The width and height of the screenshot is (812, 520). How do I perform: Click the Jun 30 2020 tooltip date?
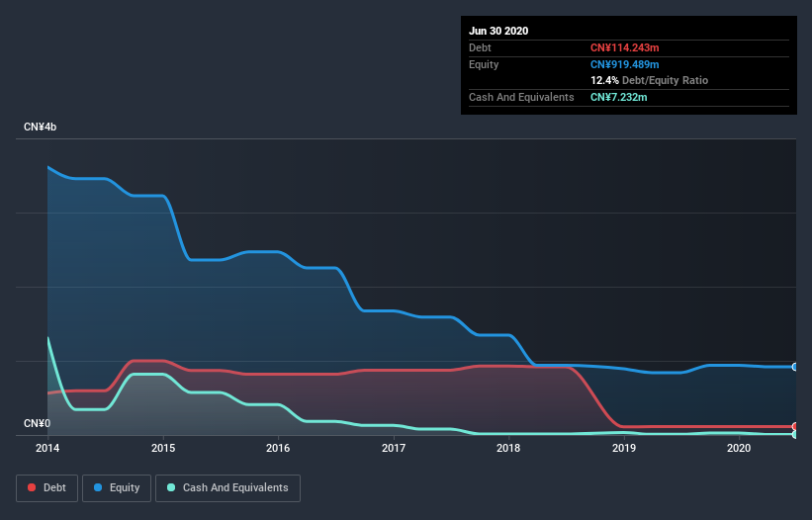(498, 31)
